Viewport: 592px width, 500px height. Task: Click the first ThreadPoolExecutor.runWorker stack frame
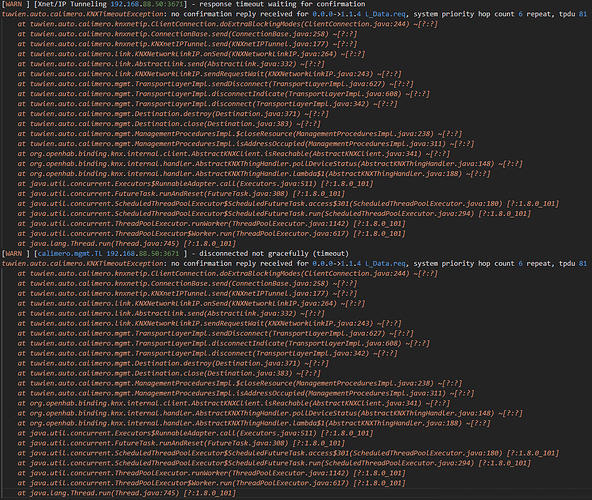[211, 224]
